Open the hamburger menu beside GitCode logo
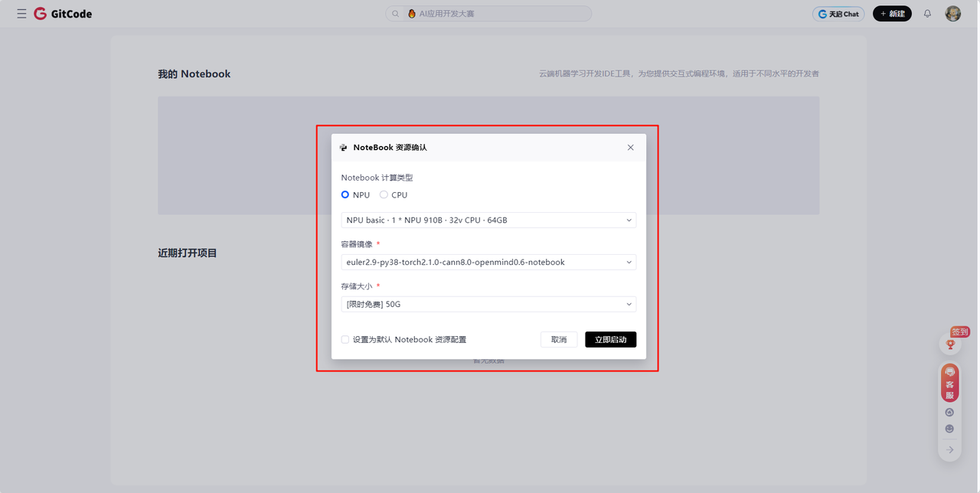The width and height of the screenshot is (980, 493). [x=21, y=14]
